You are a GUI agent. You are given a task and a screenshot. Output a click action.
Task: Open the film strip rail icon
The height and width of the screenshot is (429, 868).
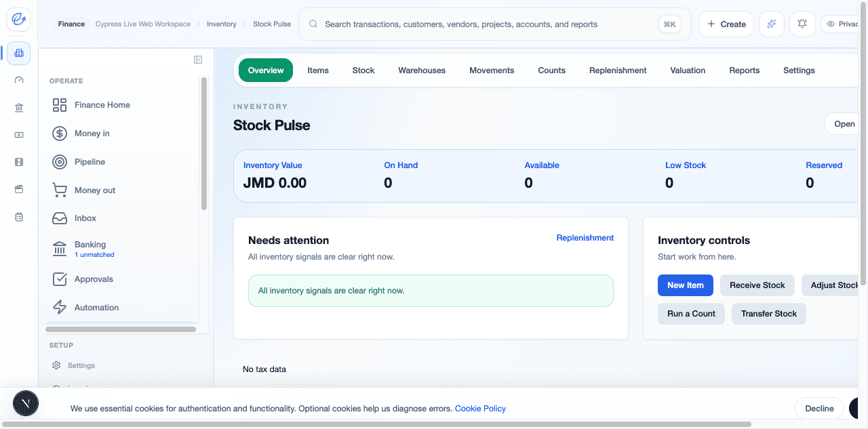coord(19,162)
